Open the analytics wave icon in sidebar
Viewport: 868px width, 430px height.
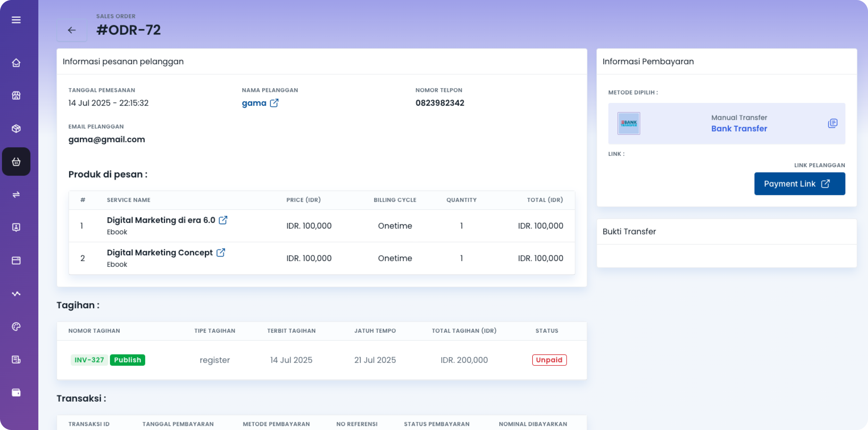16,293
